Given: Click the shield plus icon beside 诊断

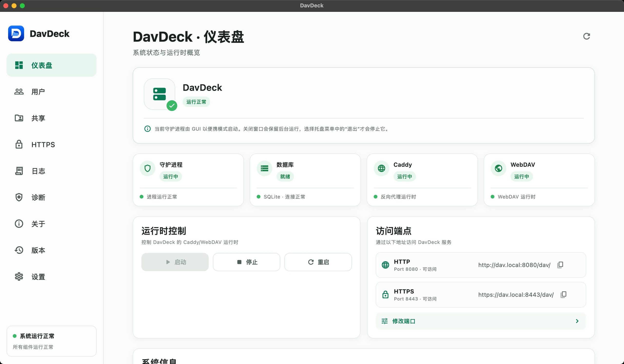Looking at the screenshot, I should (x=19, y=197).
